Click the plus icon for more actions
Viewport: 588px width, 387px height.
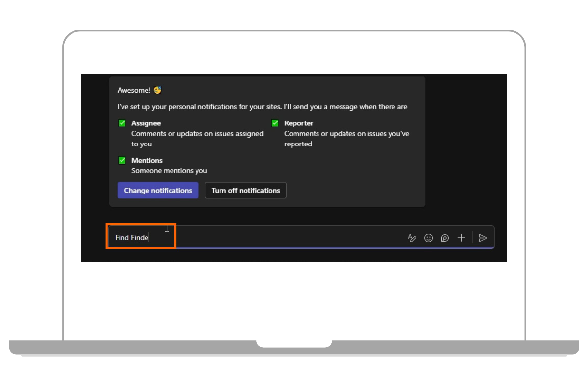pyautogui.click(x=461, y=238)
